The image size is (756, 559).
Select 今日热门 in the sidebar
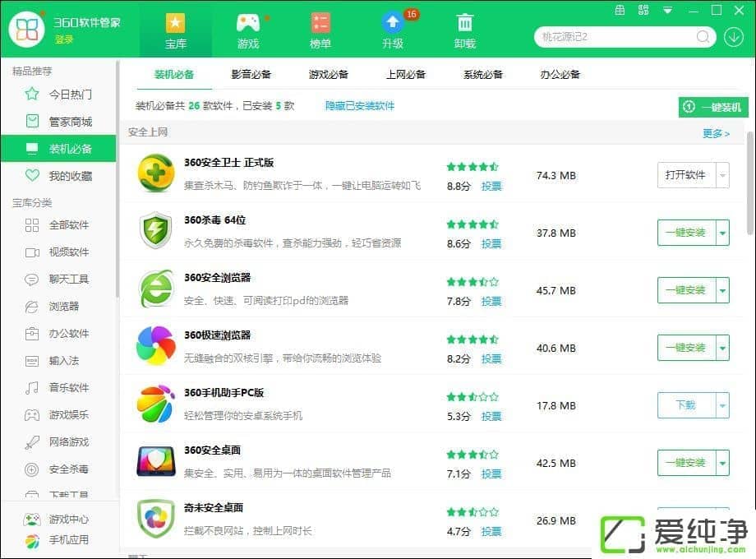coord(70,95)
